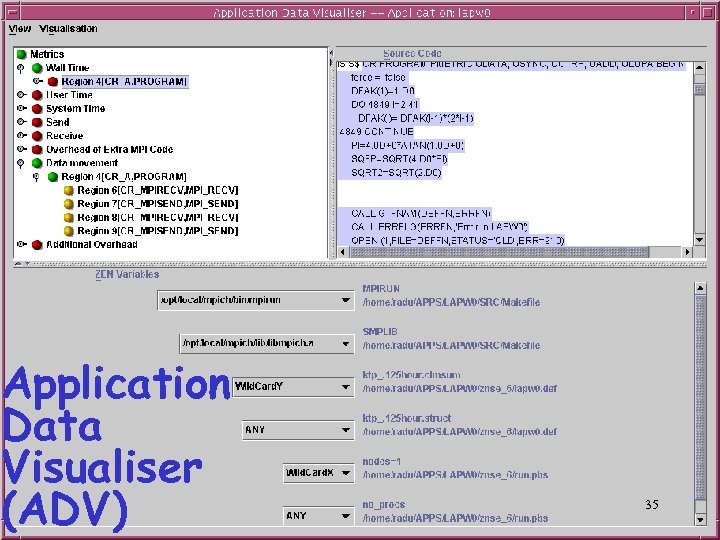Open the WildCardX dropdown
Image resolution: width=720 pixels, height=540 pixels.
[318, 473]
